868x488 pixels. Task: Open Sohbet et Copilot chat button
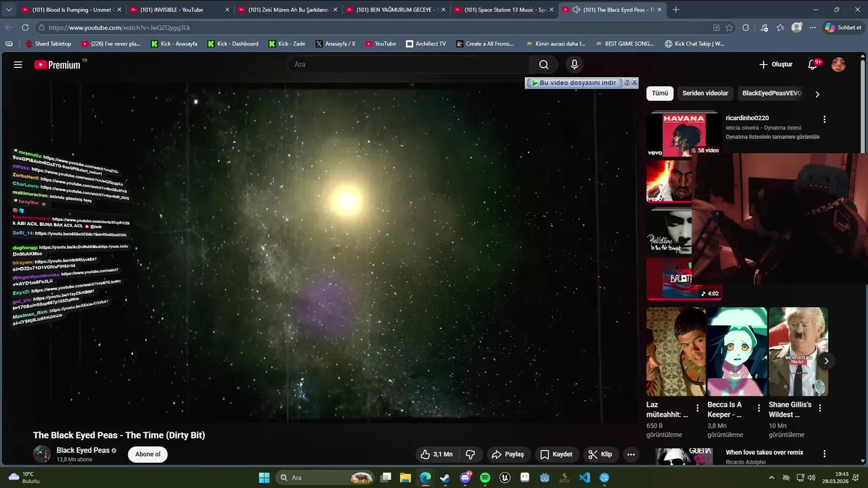(x=844, y=28)
